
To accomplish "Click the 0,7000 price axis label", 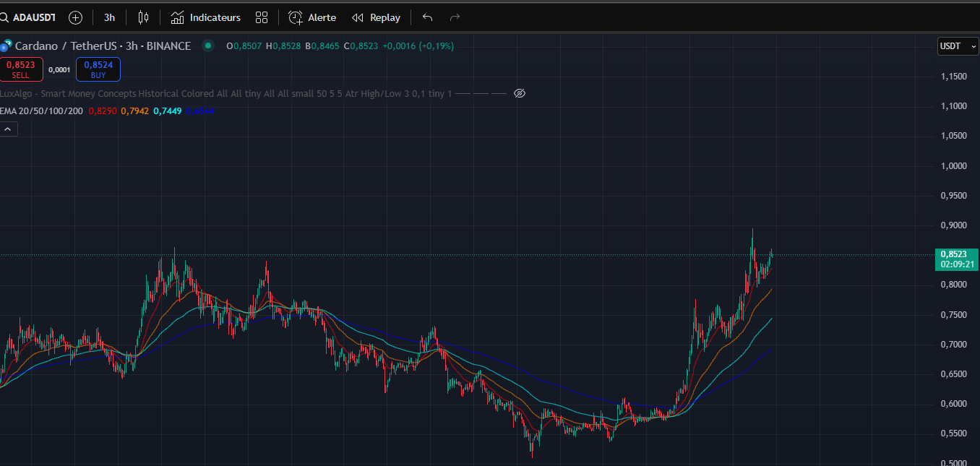I will [953, 344].
